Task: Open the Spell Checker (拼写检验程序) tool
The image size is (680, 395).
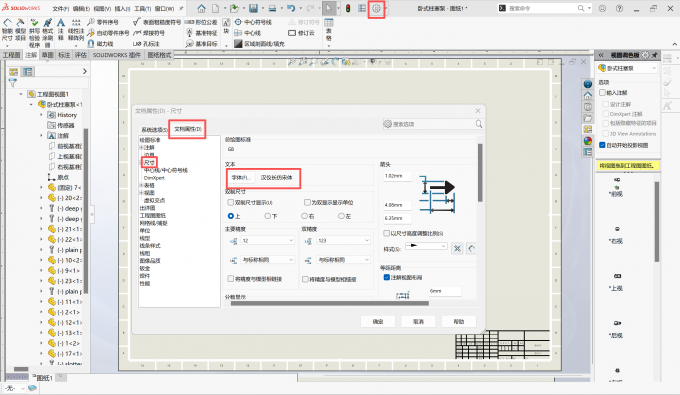Action: pos(34,33)
